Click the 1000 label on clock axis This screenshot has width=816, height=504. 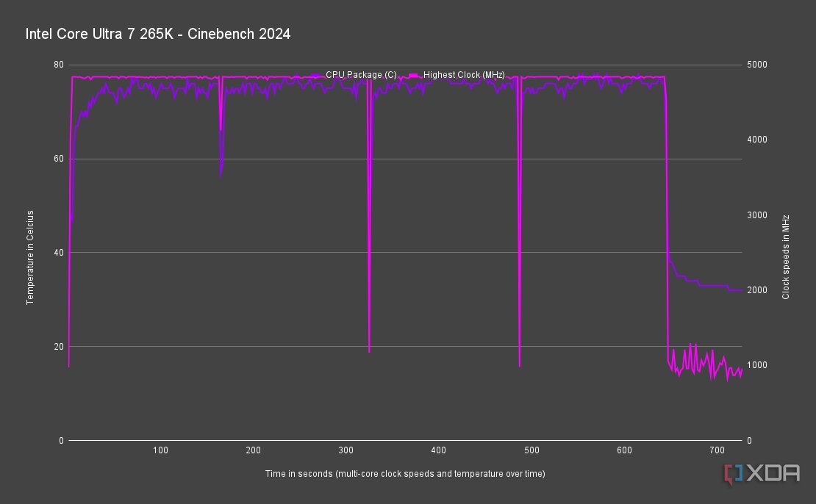click(756, 365)
